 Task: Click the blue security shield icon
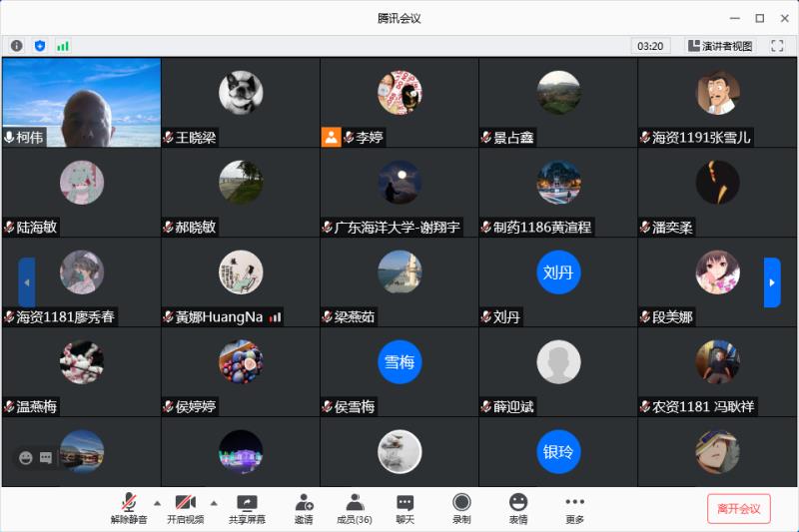pyautogui.click(x=40, y=46)
